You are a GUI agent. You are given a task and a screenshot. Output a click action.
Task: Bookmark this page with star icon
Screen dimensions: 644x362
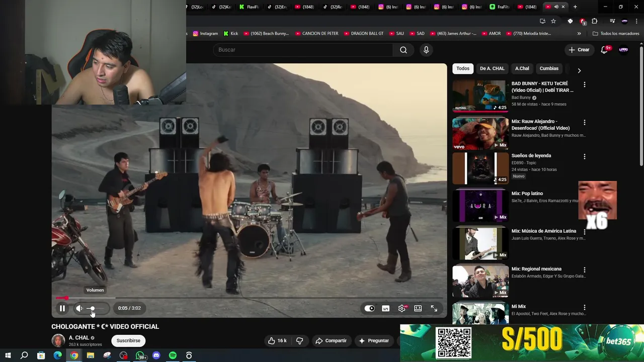point(553,21)
